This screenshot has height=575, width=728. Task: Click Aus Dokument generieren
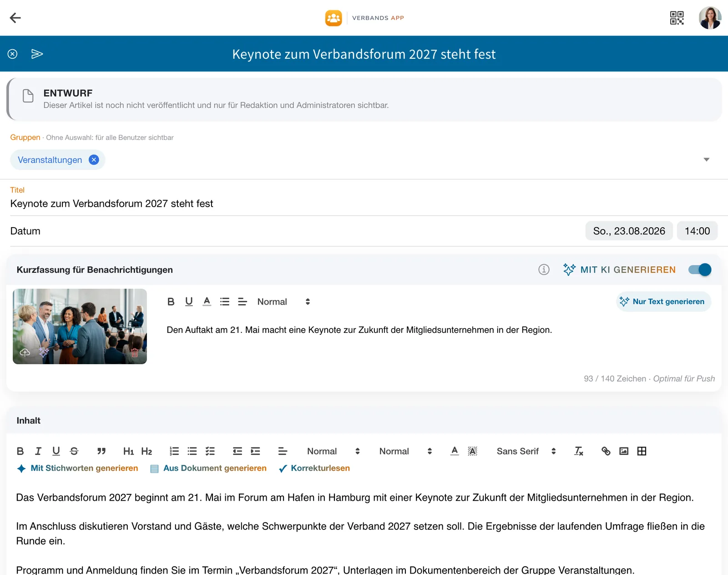(x=208, y=468)
